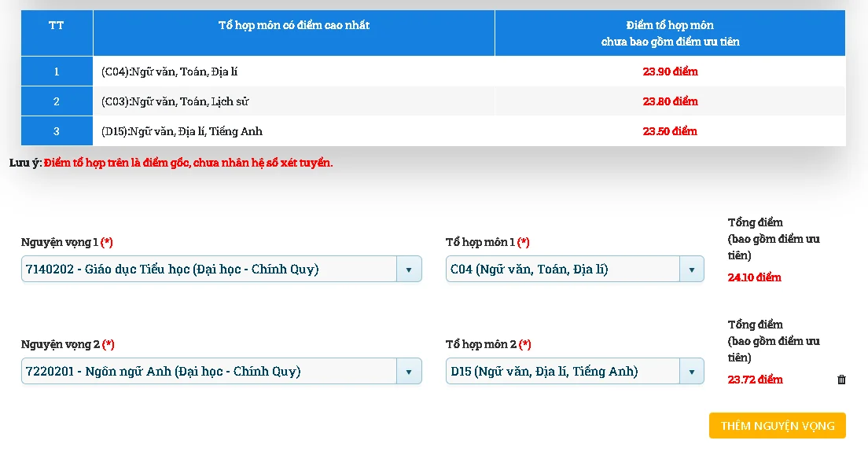Open the Nguyện vọng 2 dropdown arrow

[x=408, y=372]
